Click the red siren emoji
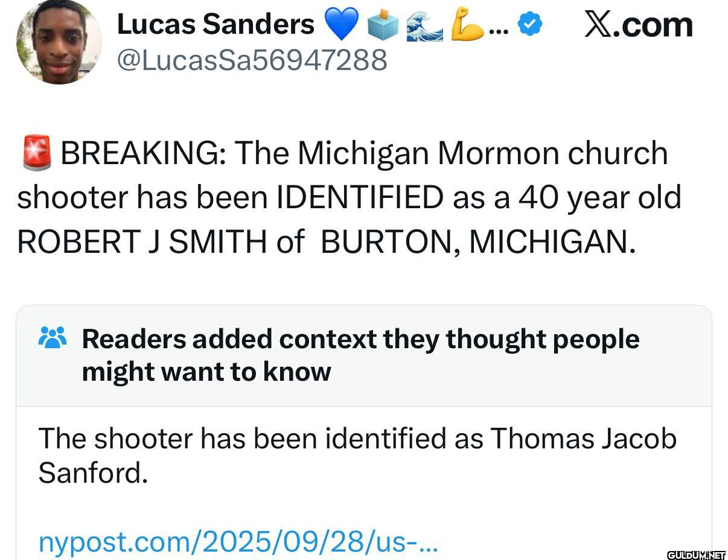 [37, 153]
